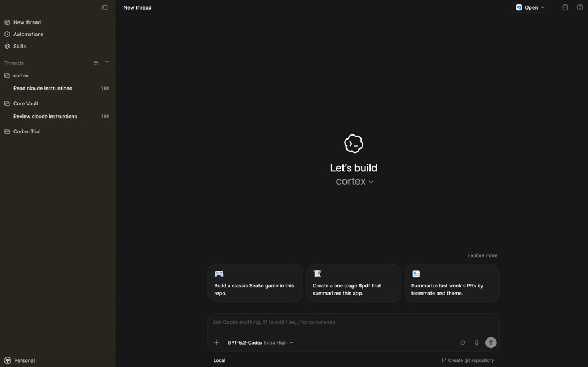Click the Codex cloud logo
Screen dimensions: 588x367
click(354, 143)
